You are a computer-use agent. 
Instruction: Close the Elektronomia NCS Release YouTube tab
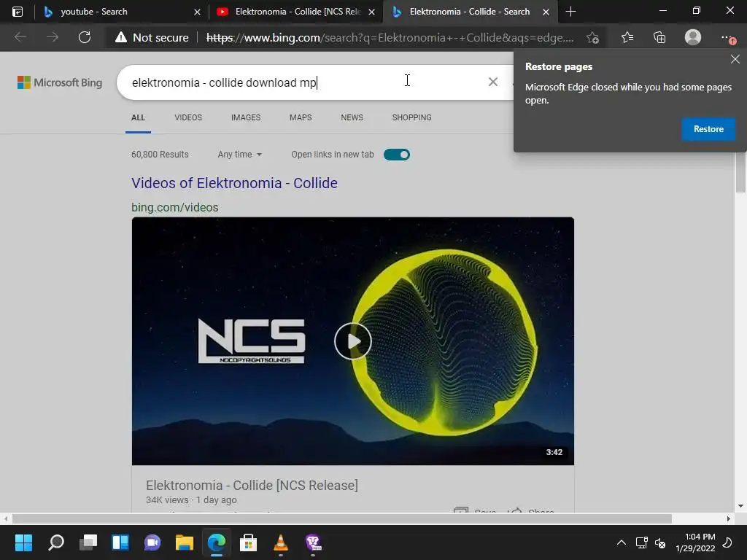click(371, 12)
